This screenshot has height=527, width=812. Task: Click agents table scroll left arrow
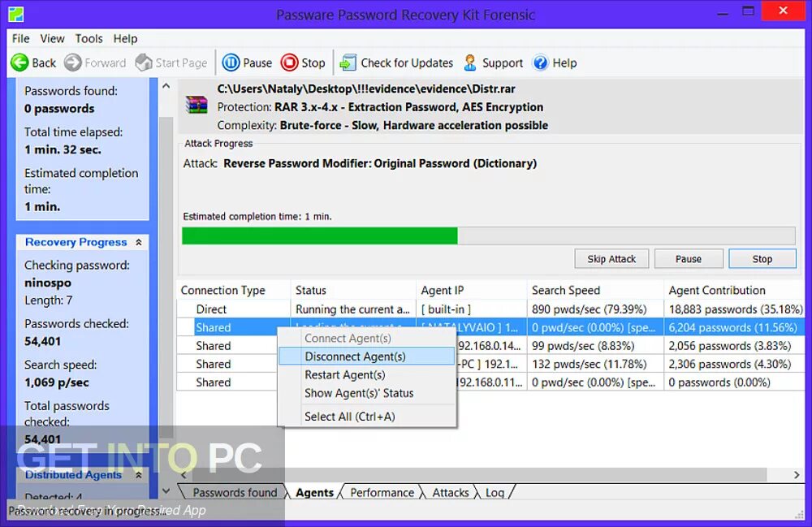click(x=184, y=475)
